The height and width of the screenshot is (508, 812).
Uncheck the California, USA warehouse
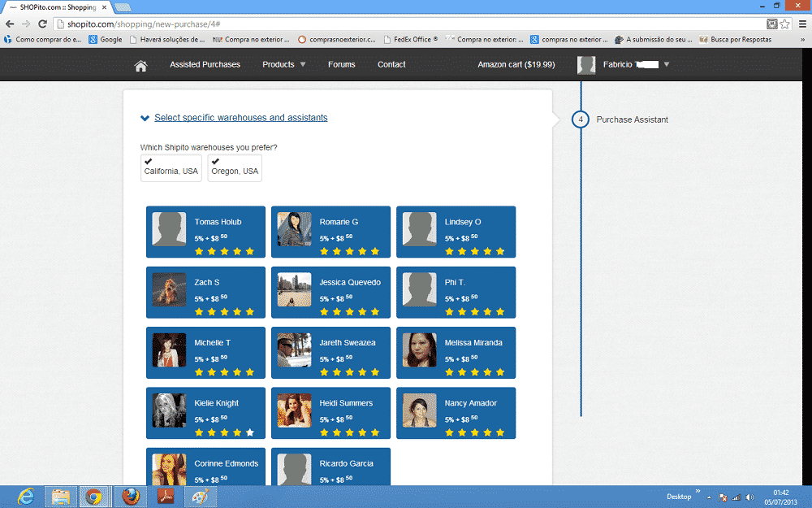click(x=171, y=167)
